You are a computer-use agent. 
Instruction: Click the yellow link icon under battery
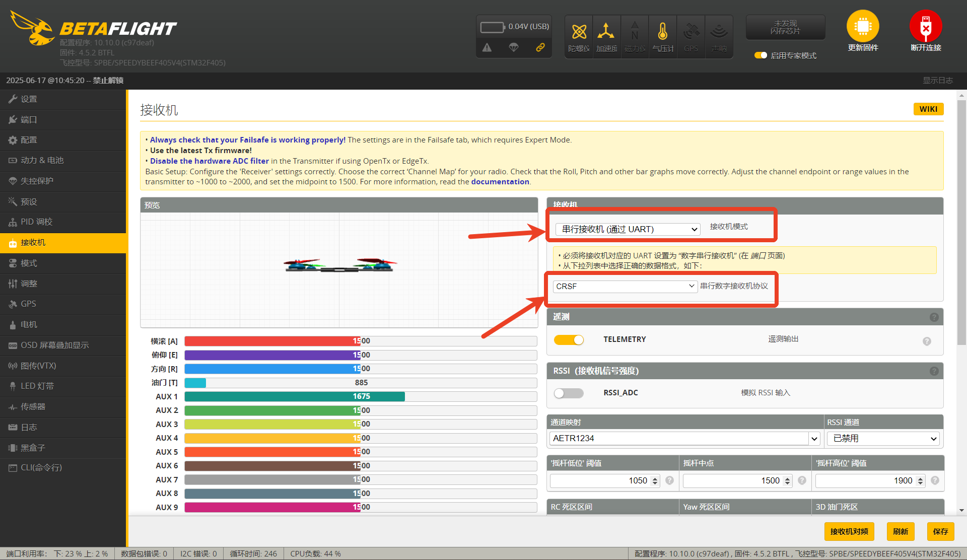tap(540, 47)
